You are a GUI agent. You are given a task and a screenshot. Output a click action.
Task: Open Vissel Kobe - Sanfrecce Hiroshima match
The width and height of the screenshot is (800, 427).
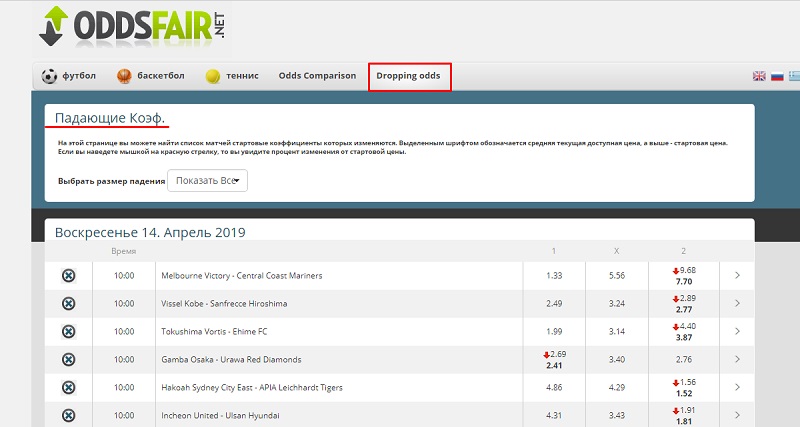coord(224,304)
